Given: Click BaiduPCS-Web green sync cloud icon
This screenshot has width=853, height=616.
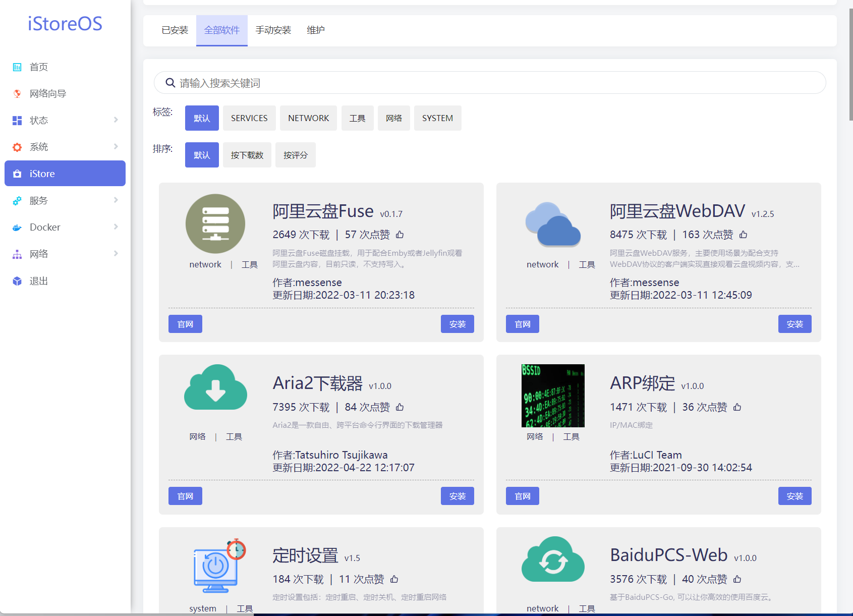Looking at the screenshot, I should click(x=553, y=559).
